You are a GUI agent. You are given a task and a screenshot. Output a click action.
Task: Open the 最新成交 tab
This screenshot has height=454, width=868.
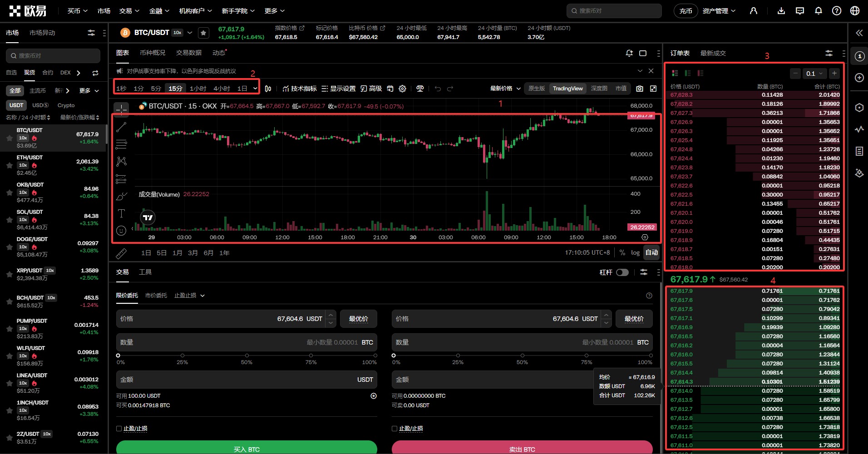713,53
